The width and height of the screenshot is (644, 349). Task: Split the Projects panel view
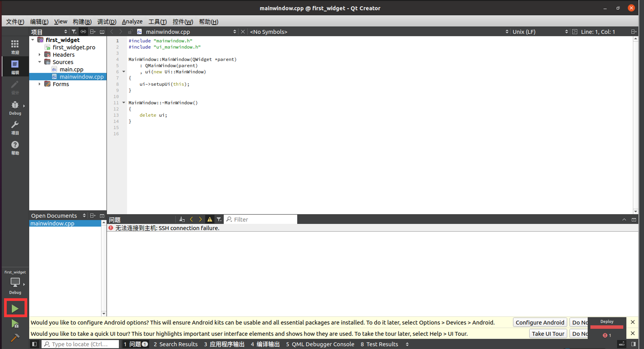click(93, 32)
